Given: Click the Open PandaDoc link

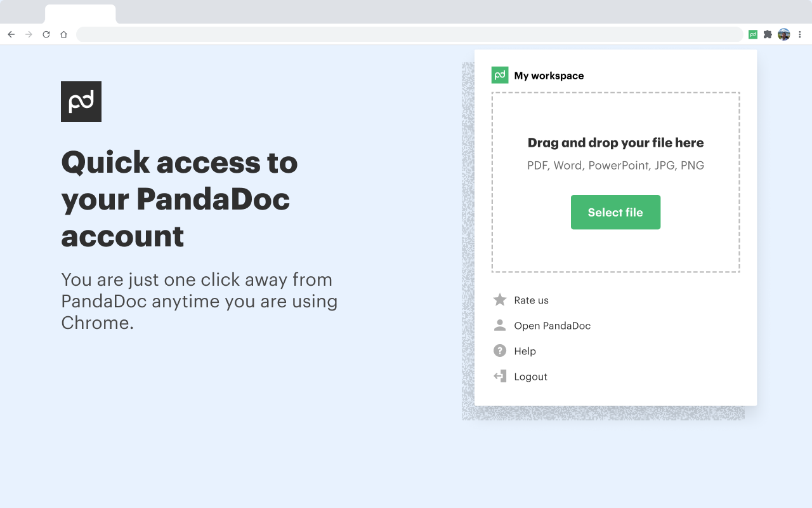Looking at the screenshot, I should click(x=552, y=325).
